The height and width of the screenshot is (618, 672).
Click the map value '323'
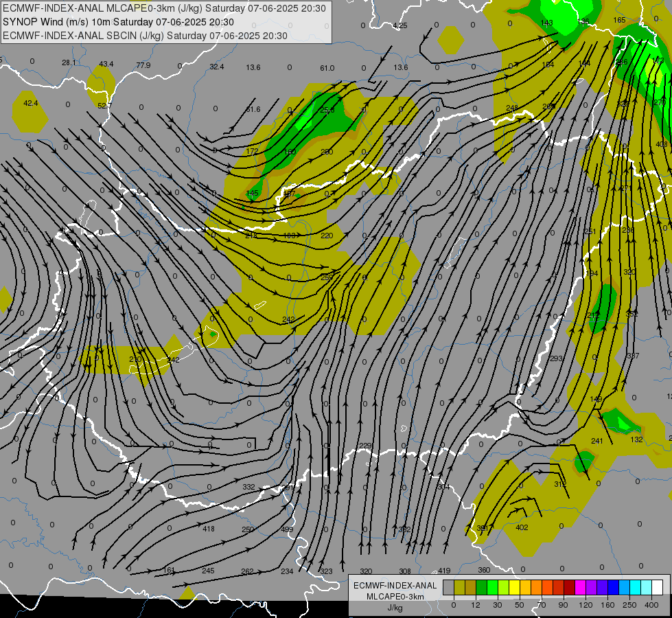pos(326,571)
